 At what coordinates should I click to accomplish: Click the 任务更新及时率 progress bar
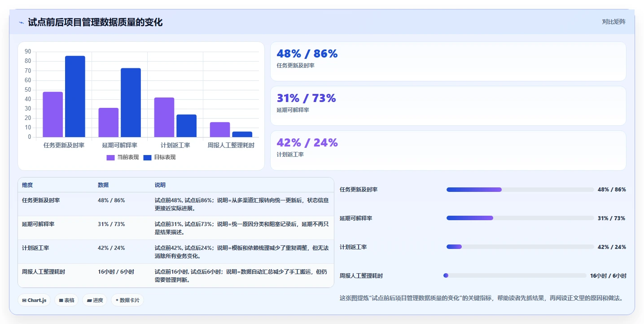(x=520, y=190)
